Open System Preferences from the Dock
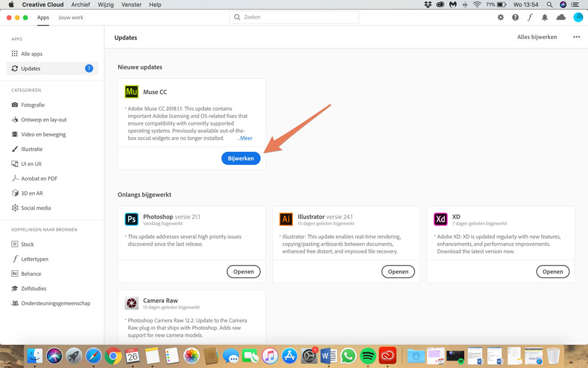This screenshot has height=368, width=588. (x=309, y=356)
